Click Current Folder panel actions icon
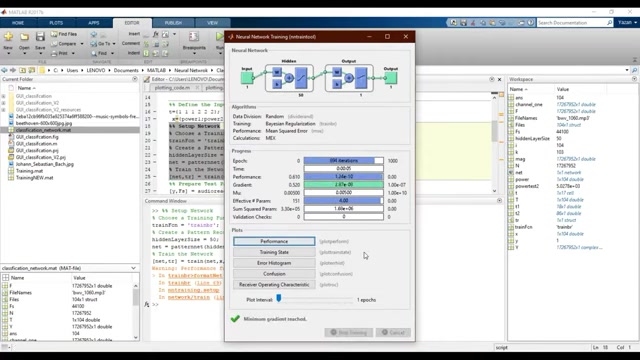Image resolution: width=640 pixels, height=360 pixels. click(x=135, y=79)
